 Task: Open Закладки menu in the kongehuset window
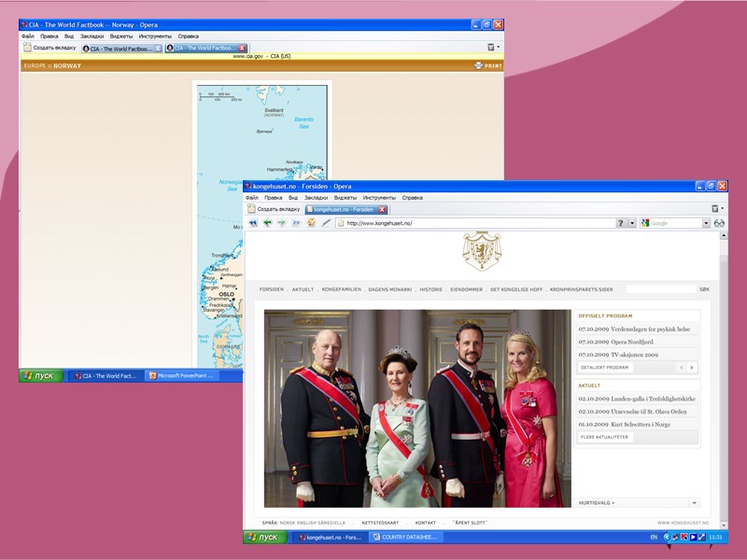pos(316,198)
